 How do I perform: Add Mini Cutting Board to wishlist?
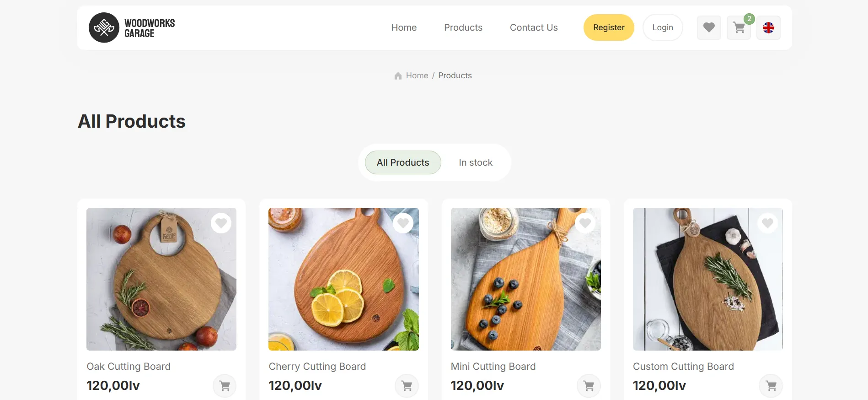click(x=585, y=223)
